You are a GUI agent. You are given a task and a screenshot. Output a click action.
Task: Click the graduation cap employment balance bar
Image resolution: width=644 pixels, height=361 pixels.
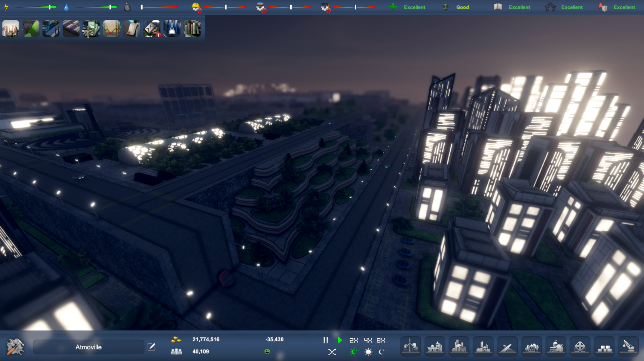(x=354, y=7)
